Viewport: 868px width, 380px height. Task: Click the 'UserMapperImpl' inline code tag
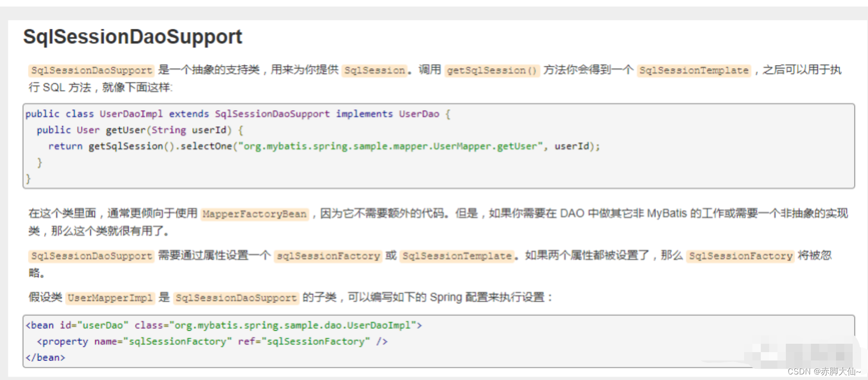click(110, 298)
